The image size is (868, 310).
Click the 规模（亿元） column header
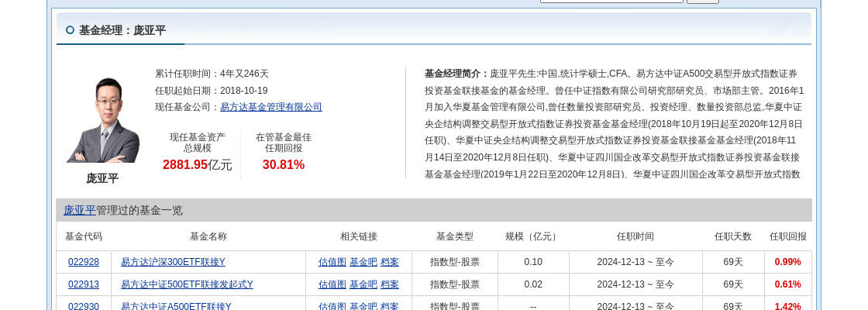tap(533, 236)
